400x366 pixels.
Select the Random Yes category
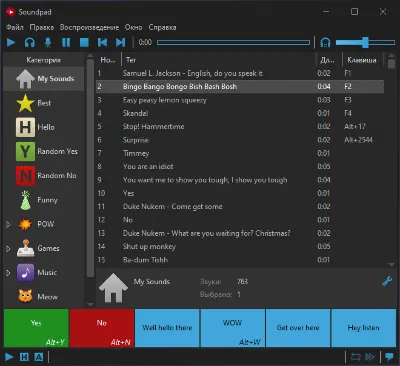[x=44, y=151]
